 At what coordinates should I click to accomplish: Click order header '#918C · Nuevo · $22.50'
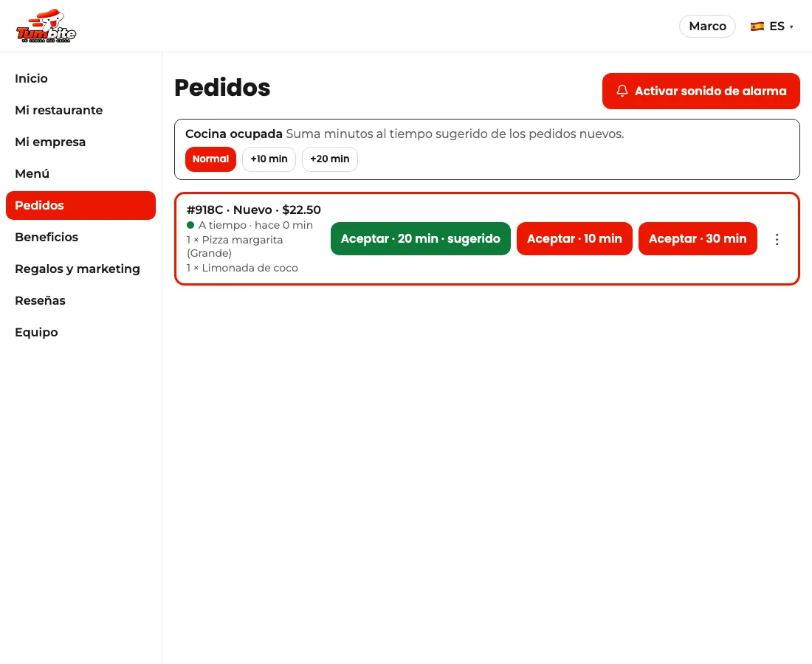click(254, 210)
